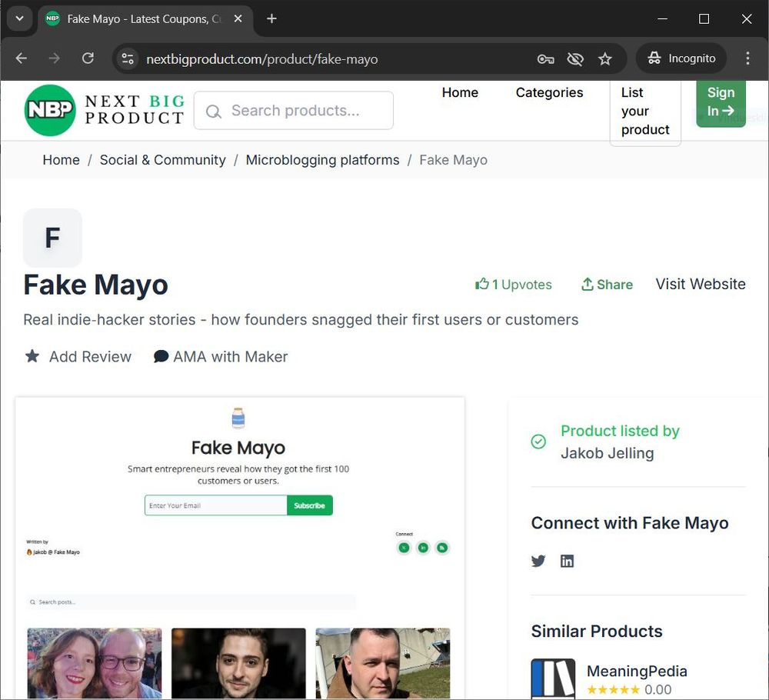Click first green Connect circle icon
This screenshot has width=769, height=700.
tap(404, 548)
